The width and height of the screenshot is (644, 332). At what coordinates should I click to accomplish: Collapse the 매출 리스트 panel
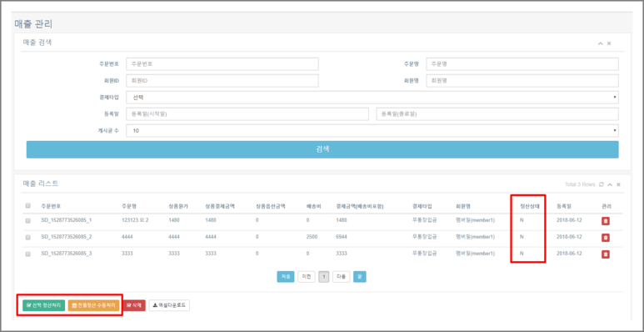(610, 184)
